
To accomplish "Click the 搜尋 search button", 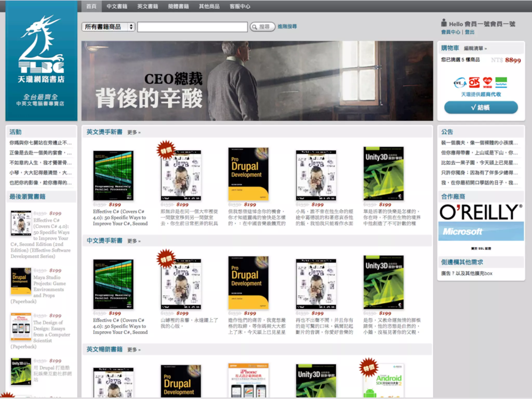I will (x=262, y=27).
